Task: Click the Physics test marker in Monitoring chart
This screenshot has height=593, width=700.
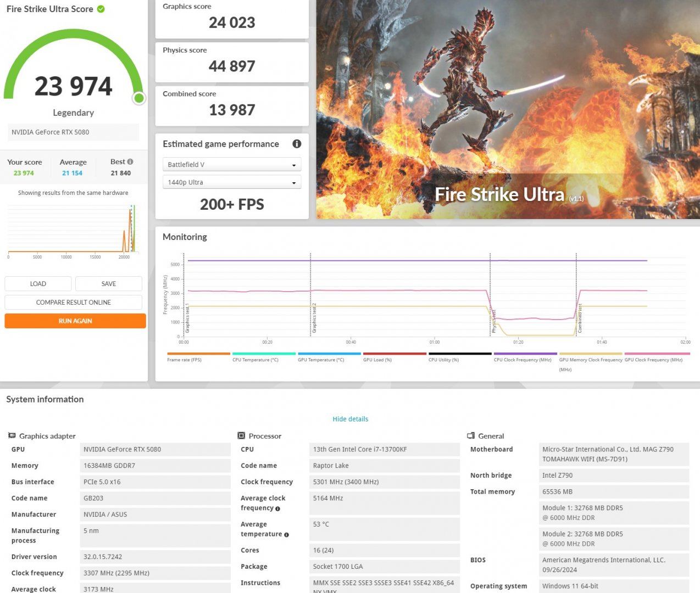Action: point(493,322)
